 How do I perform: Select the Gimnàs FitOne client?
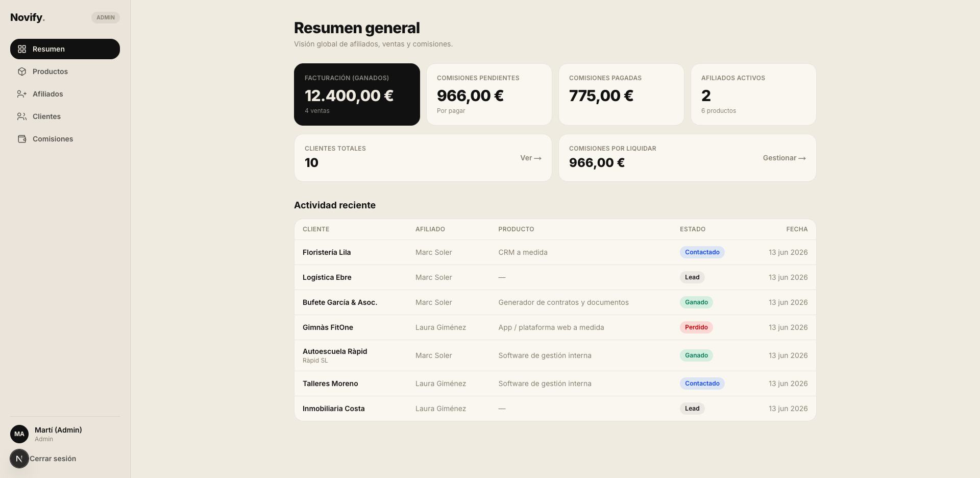click(x=328, y=327)
